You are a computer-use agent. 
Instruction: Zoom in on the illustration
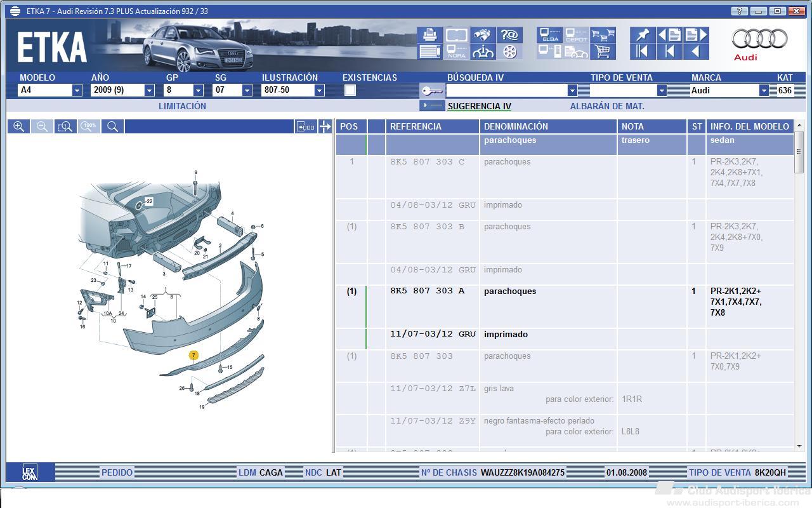[x=19, y=126]
